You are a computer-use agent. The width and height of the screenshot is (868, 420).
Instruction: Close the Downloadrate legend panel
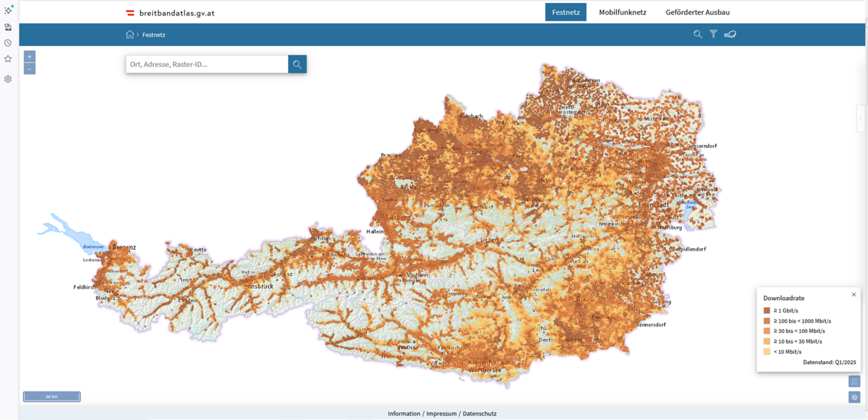[x=854, y=295]
